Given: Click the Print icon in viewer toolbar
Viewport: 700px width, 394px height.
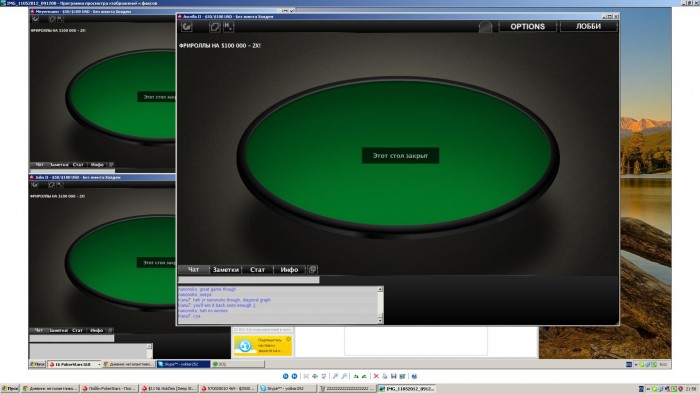Looking at the screenshot, I should [x=384, y=376].
